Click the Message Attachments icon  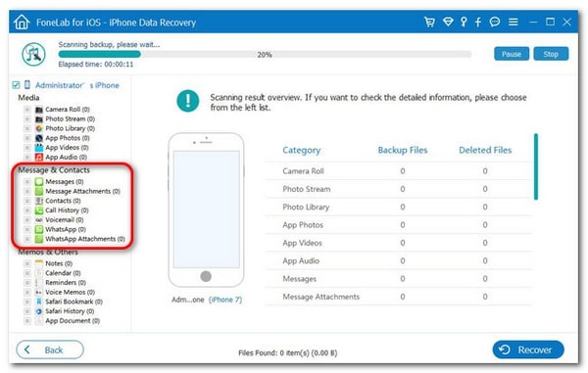pyautogui.click(x=39, y=191)
